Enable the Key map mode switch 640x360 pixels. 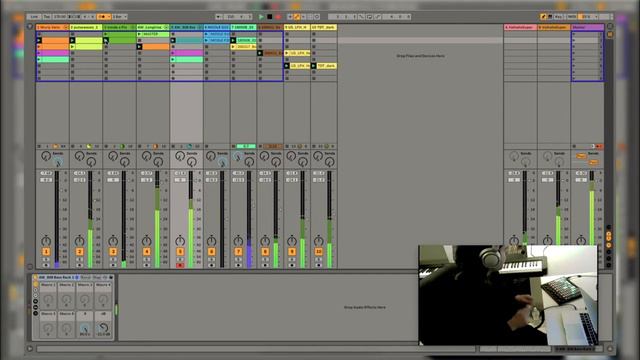click(x=558, y=17)
